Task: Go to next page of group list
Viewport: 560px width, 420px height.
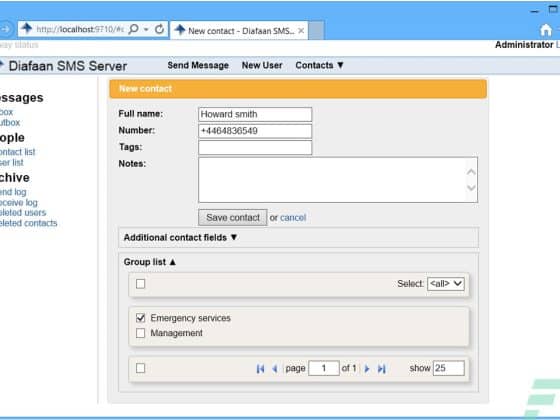Action: [367, 369]
